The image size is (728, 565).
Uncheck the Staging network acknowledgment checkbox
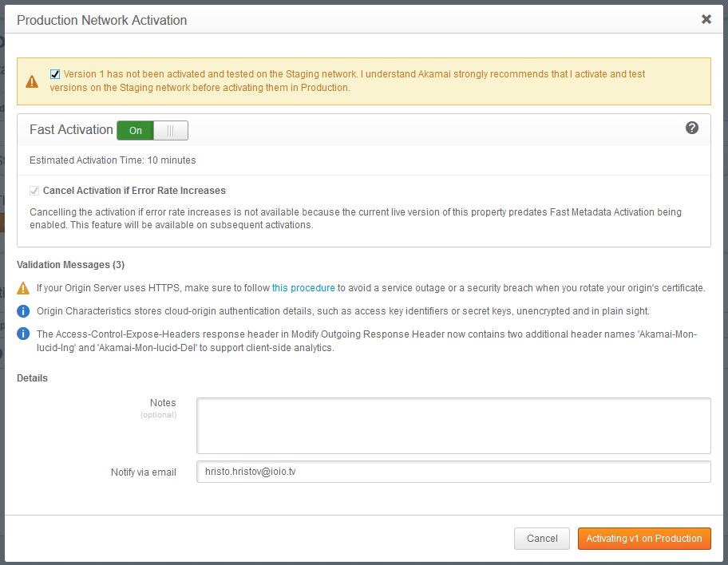[55, 74]
